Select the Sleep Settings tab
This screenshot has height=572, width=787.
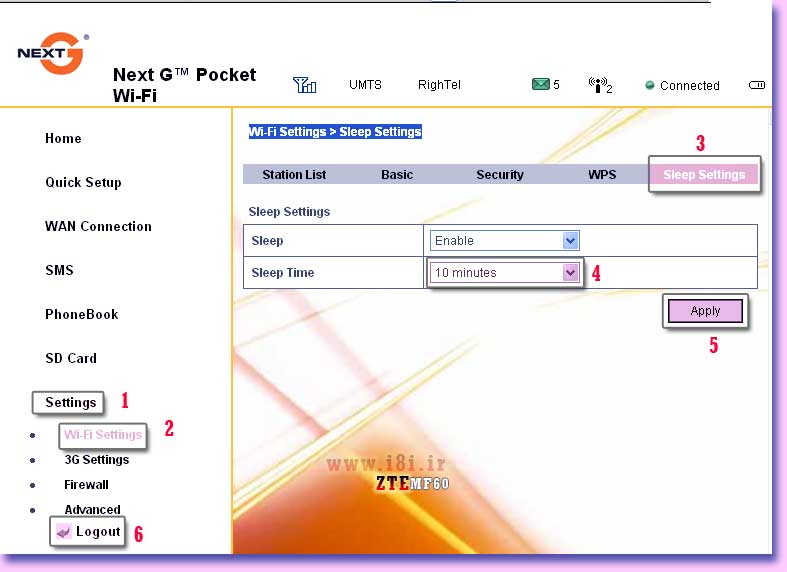(x=704, y=175)
